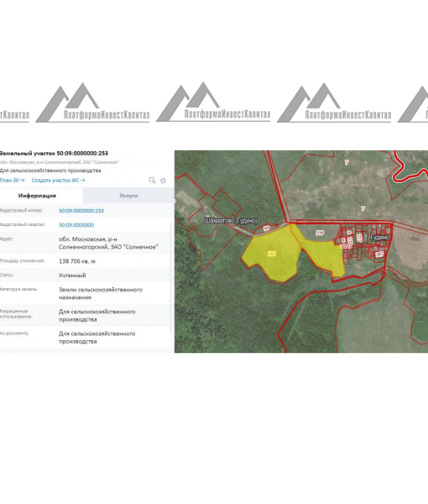
Task: Click the Шахматово (Гудино) map label
Action: click(231, 221)
